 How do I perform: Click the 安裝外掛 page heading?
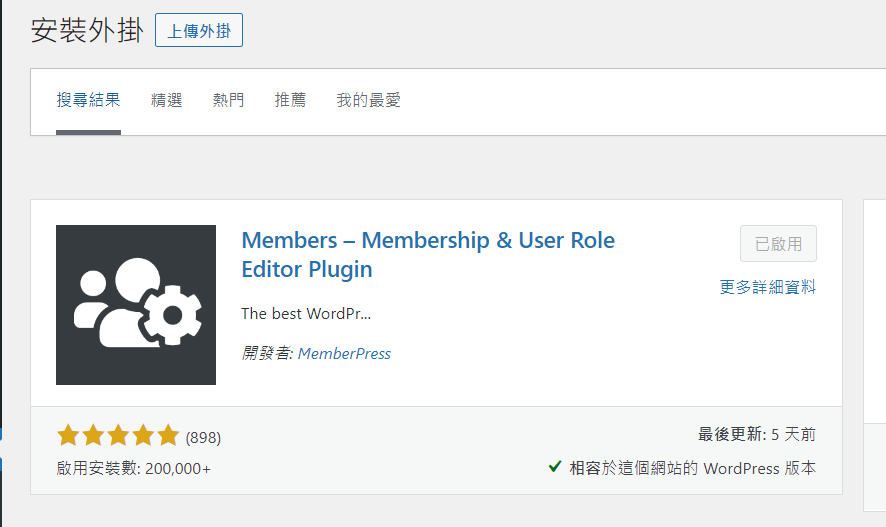click(x=86, y=30)
